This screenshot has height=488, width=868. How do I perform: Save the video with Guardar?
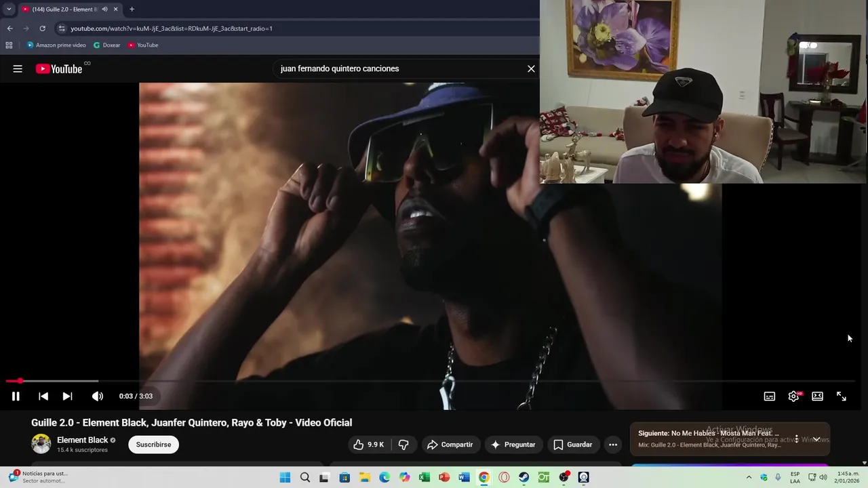[x=573, y=445]
